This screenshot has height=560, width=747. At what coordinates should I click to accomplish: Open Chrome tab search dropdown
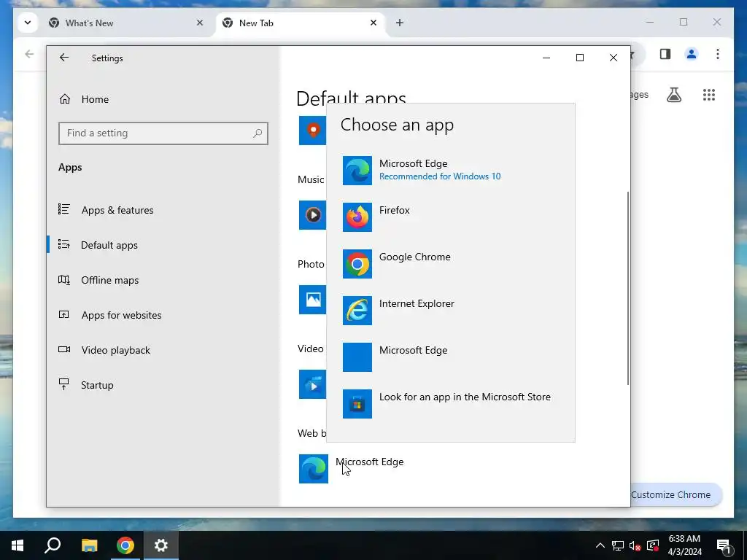point(28,23)
